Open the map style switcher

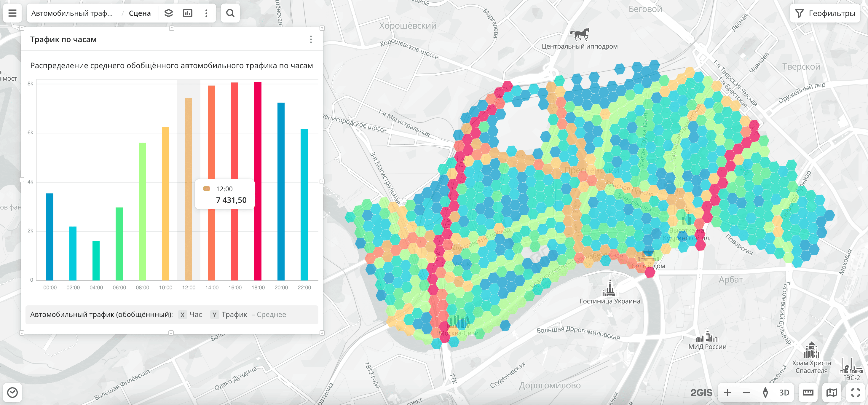(x=831, y=393)
